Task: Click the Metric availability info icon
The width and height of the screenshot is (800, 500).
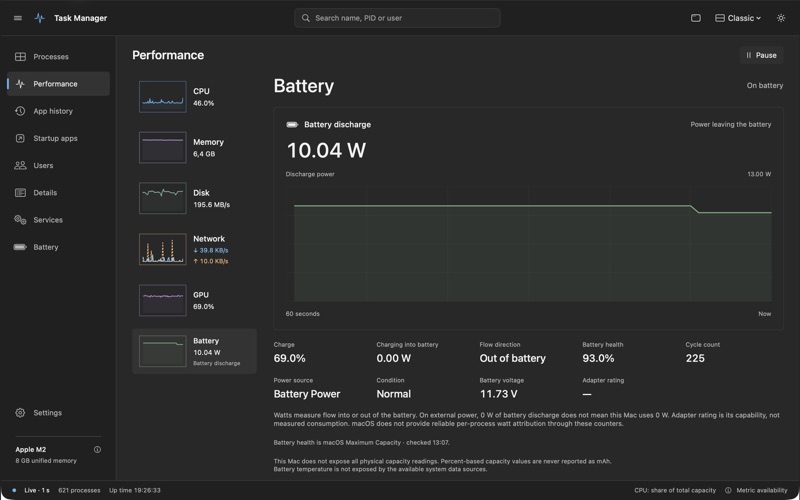Action: coord(728,490)
